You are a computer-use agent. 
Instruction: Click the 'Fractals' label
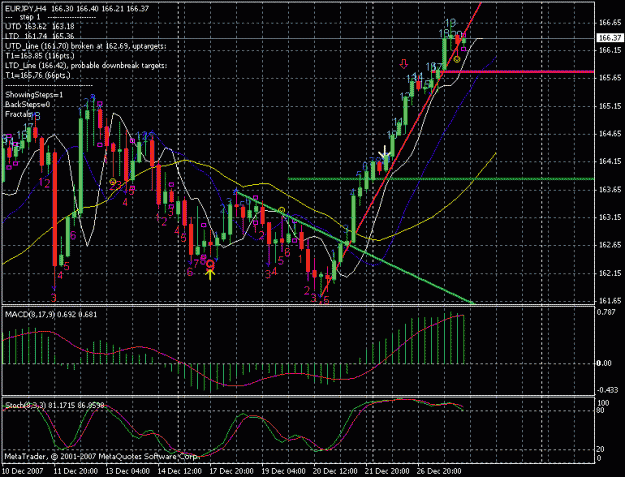(x=18, y=114)
